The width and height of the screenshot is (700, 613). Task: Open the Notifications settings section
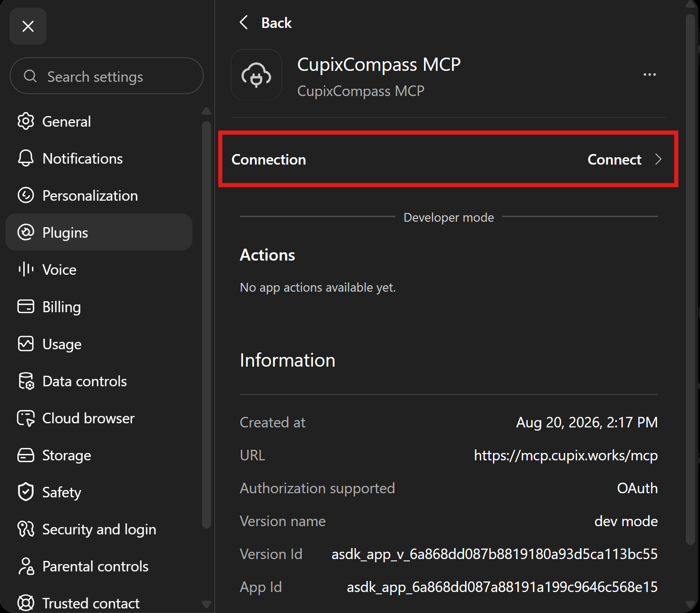99,158
